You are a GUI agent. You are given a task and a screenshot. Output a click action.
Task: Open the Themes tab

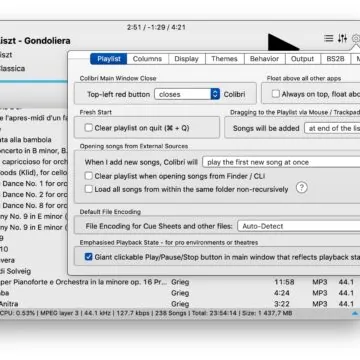point(224,59)
